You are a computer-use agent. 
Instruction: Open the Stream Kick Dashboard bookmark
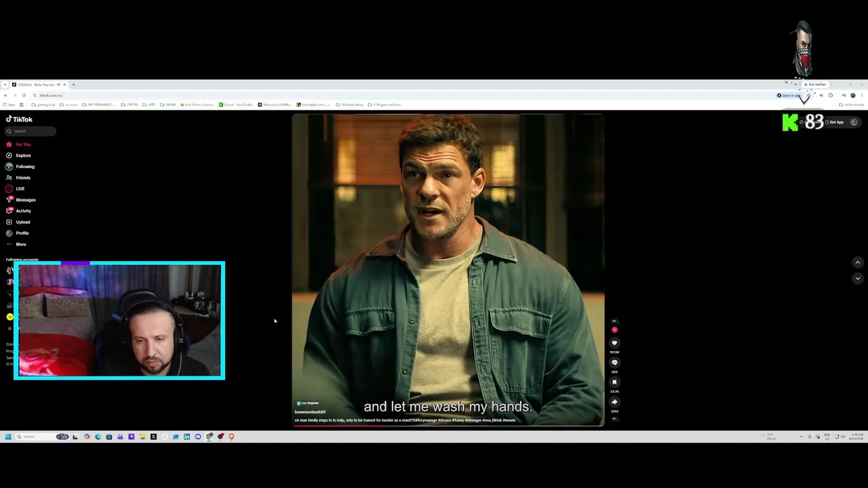pyautogui.click(x=236, y=105)
